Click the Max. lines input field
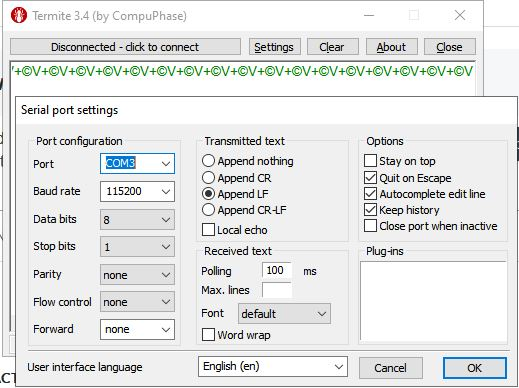The height and width of the screenshot is (388, 519). click(x=277, y=290)
